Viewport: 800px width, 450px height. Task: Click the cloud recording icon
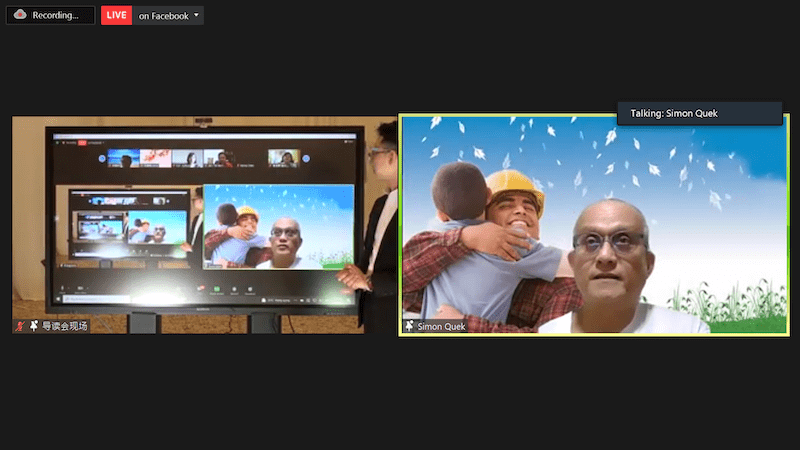19,16
